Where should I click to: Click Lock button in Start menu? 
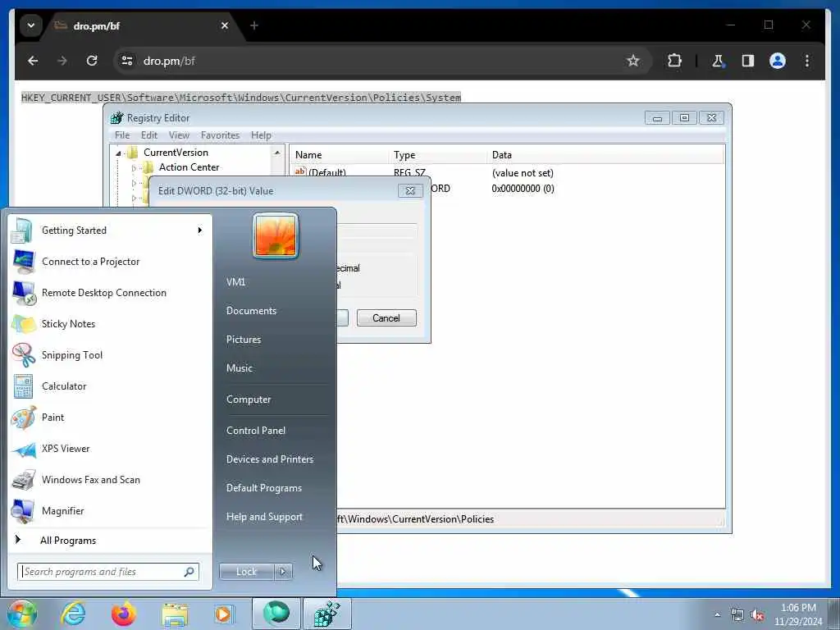click(x=246, y=572)
